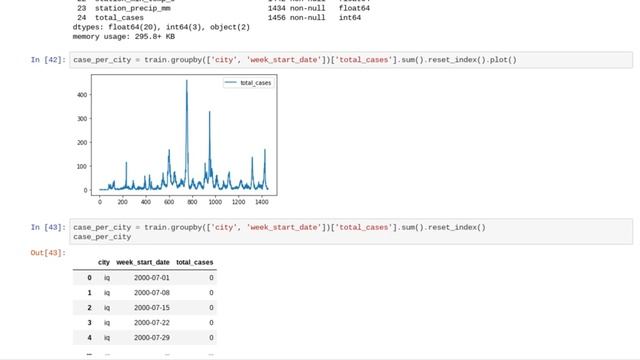Click row index 0 in output table
The height and width of the screenshot is (360, 640).
[89, 278]
